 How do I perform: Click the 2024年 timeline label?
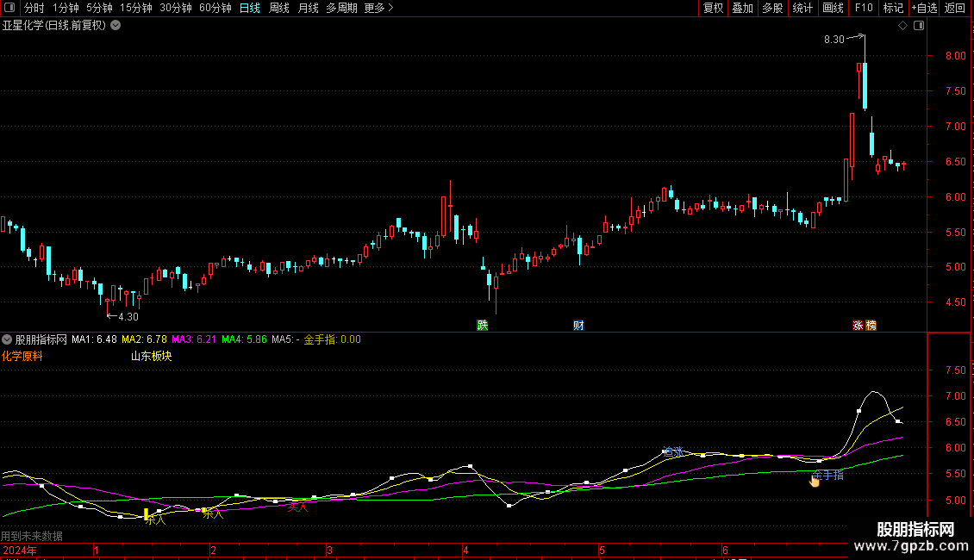(x=19, y=551)
